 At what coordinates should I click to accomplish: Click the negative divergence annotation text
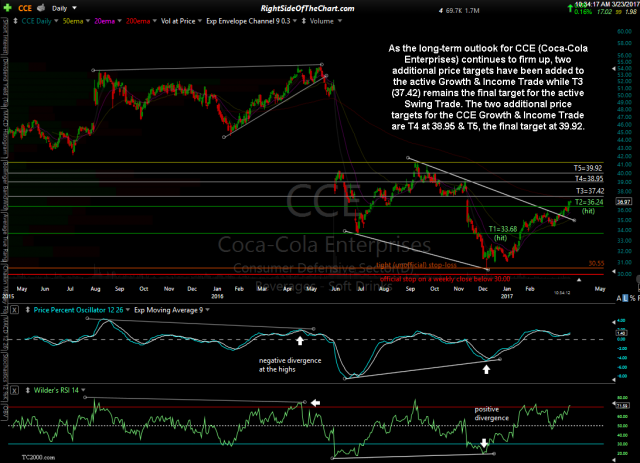pos(290,365)
